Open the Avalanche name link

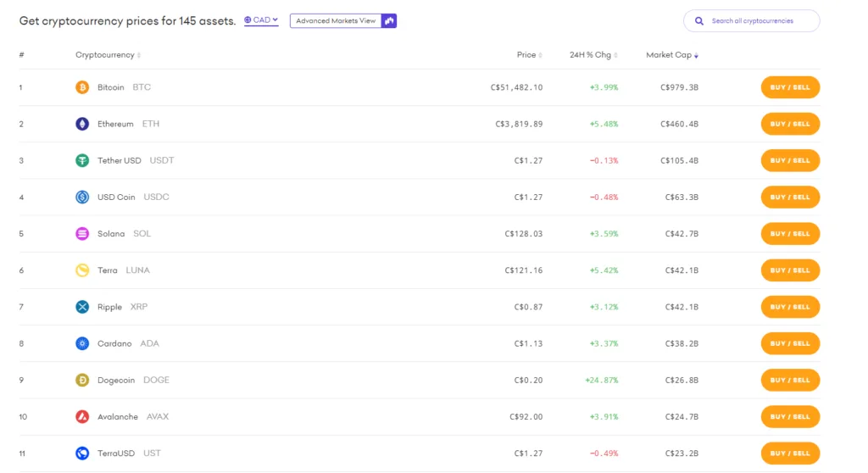pyautogui.click(x=118, y=416)
